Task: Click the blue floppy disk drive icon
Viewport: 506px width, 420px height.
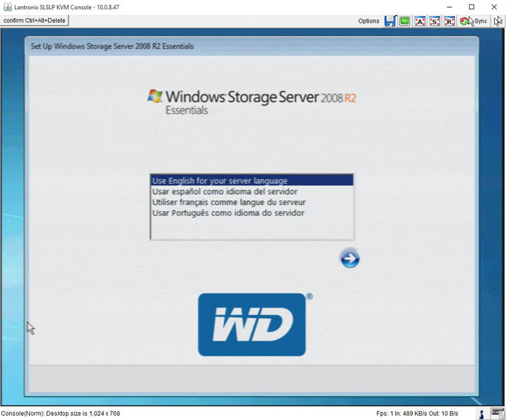Action: (390, 21)
